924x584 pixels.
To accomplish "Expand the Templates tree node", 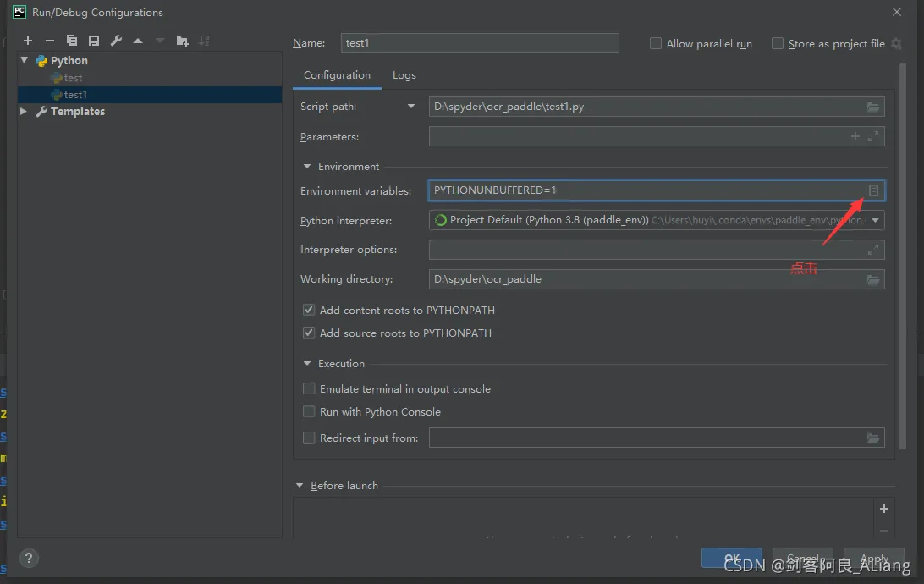I will [x=24, y=112].
